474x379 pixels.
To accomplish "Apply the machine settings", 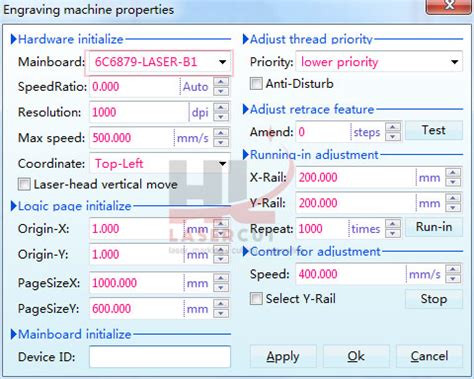I will coord(283,356).
